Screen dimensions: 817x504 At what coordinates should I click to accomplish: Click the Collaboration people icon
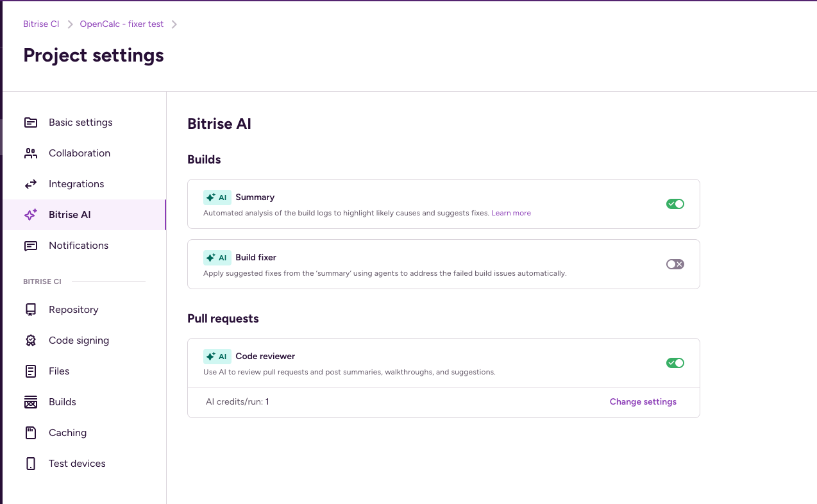point(31,153)
